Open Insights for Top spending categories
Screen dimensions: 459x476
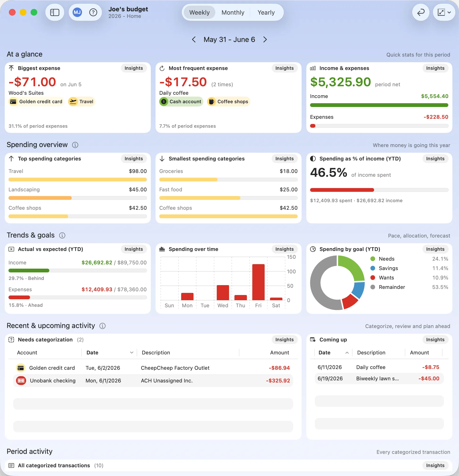(x=134, y=159)
